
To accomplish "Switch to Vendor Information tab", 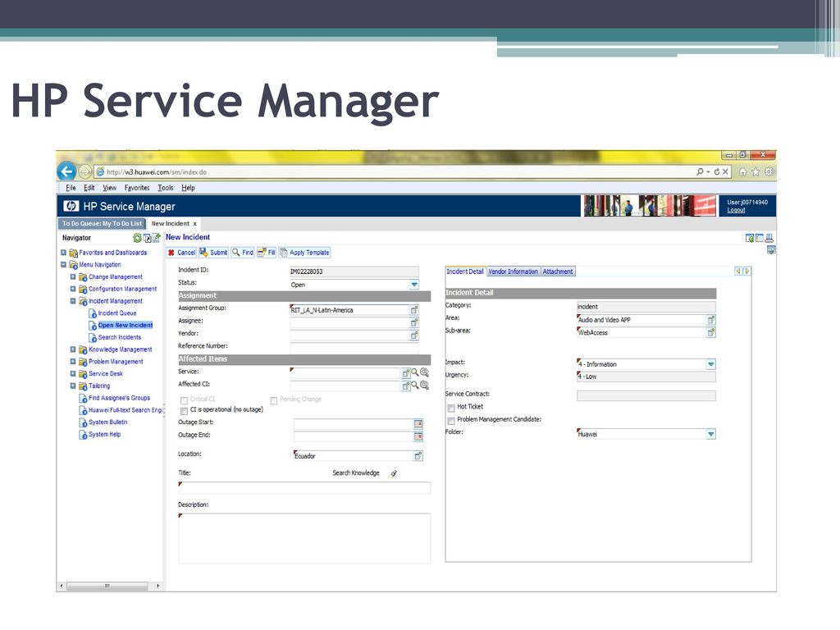I will click(514, 272).
